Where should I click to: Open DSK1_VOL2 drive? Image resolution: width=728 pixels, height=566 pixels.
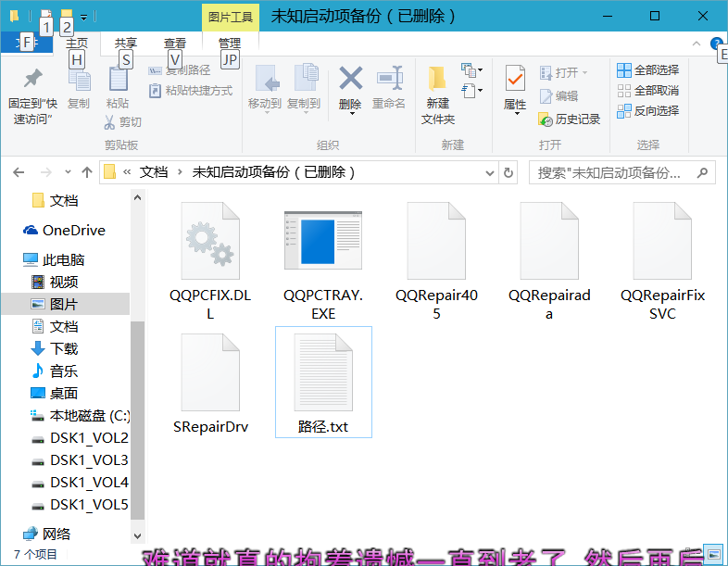coord(80,438)
